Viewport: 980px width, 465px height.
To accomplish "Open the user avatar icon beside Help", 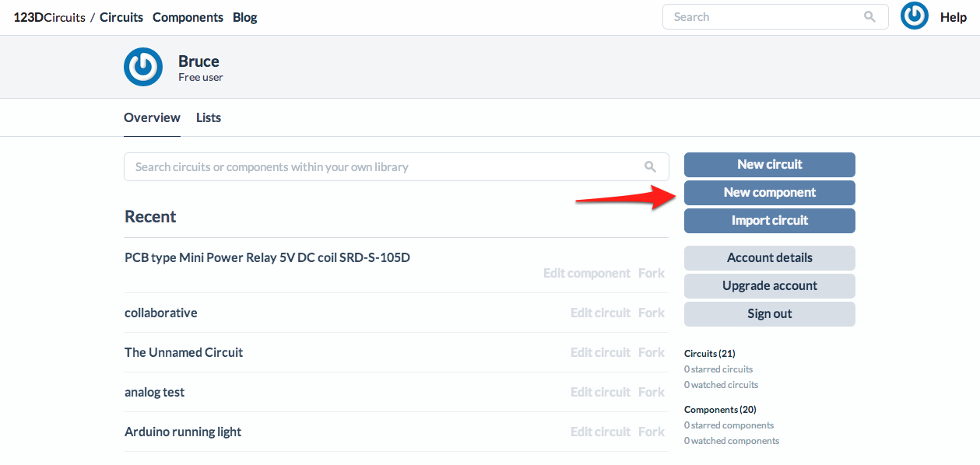I will 915,16.
